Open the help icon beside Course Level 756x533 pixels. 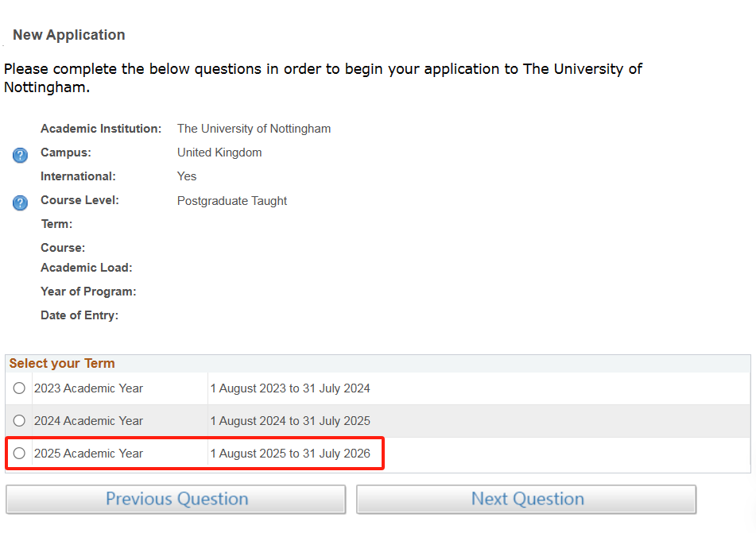(x=20, y=203)
